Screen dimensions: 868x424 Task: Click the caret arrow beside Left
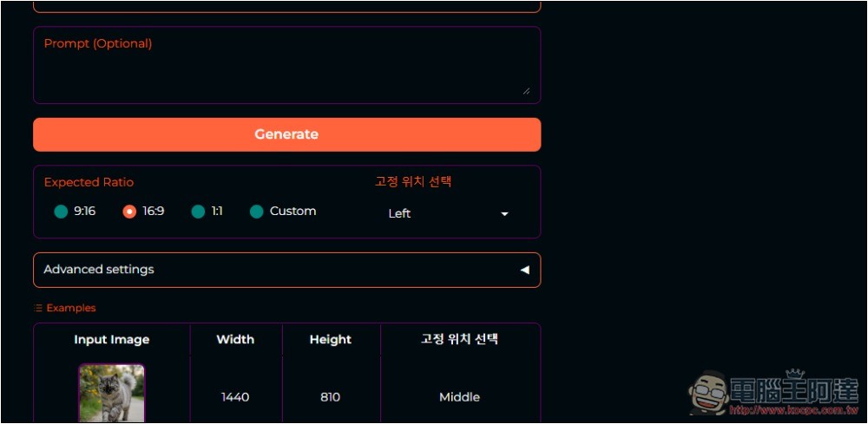504,214
